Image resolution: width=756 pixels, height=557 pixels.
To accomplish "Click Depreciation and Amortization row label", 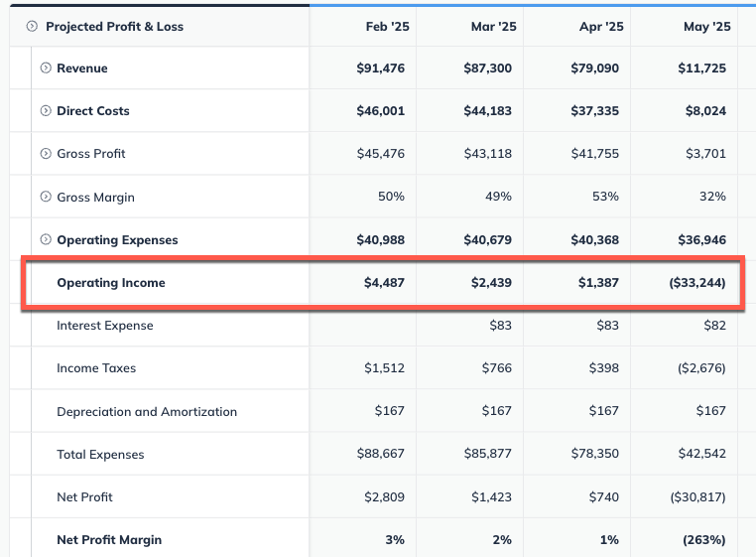I will click(x=147, y=412).
